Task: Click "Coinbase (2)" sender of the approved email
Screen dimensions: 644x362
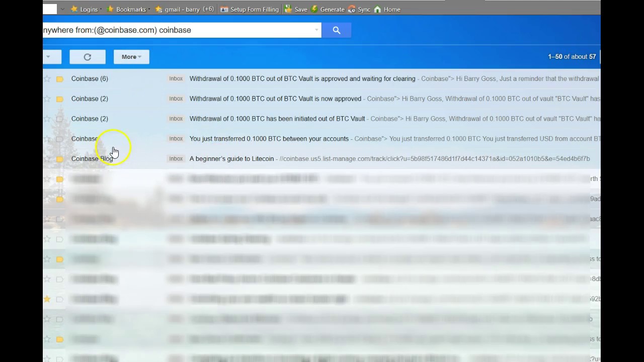Action: point(90,99)
